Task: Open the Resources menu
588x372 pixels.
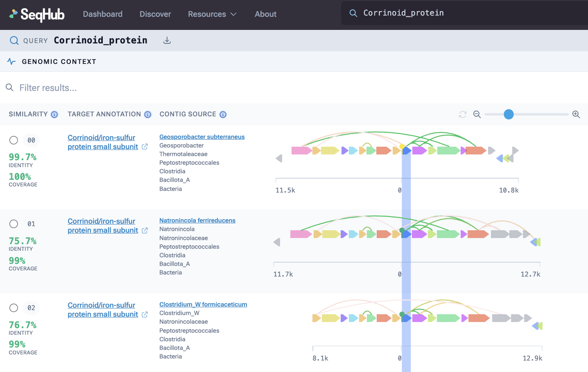Action: point(212,14)
